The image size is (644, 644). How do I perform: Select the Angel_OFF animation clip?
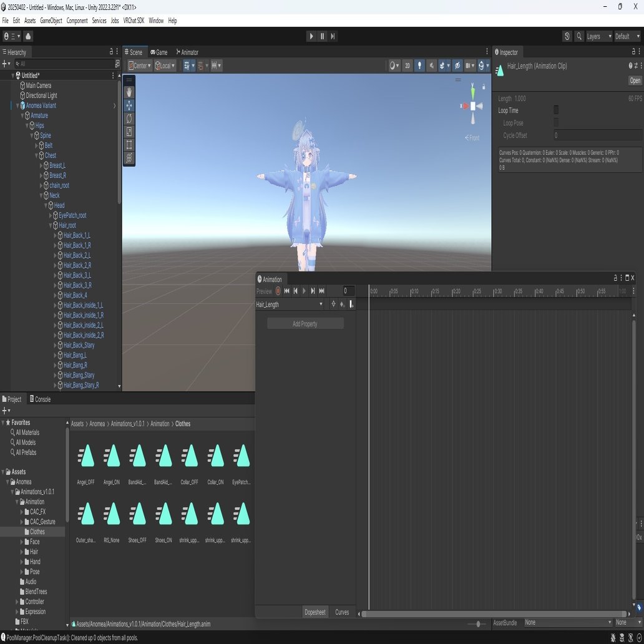click(86, 464)
